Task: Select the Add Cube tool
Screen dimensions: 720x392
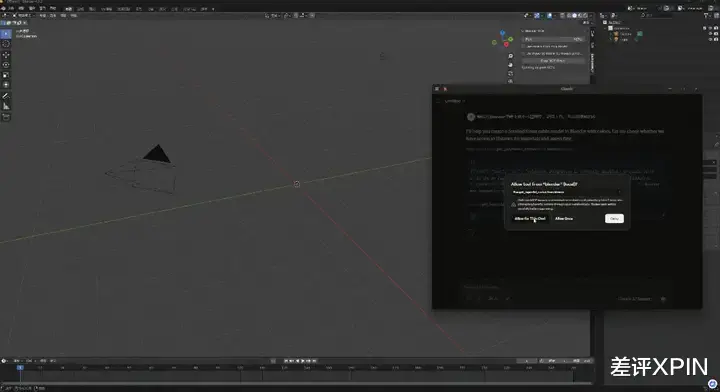Action: click(x=6, y=117)
